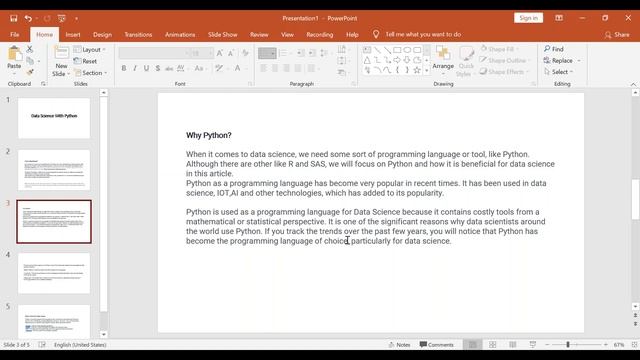Viewport: 640px width, 360px height.
Task: Open Shape Effects menu
Action: tap(504, 71)
